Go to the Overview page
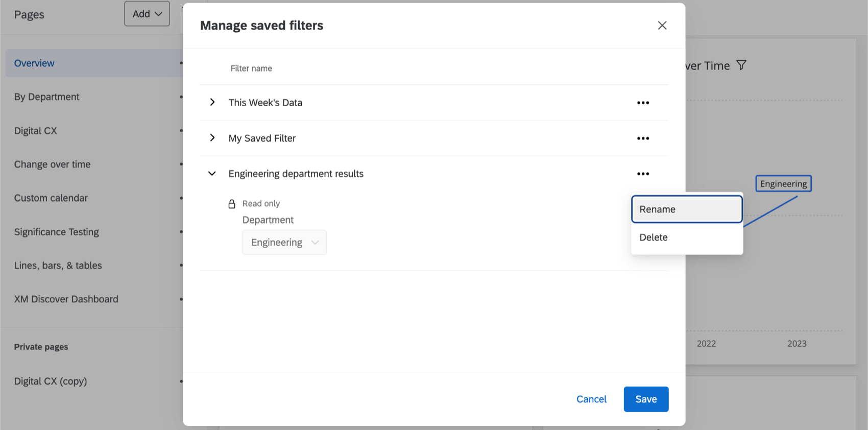 34,63
